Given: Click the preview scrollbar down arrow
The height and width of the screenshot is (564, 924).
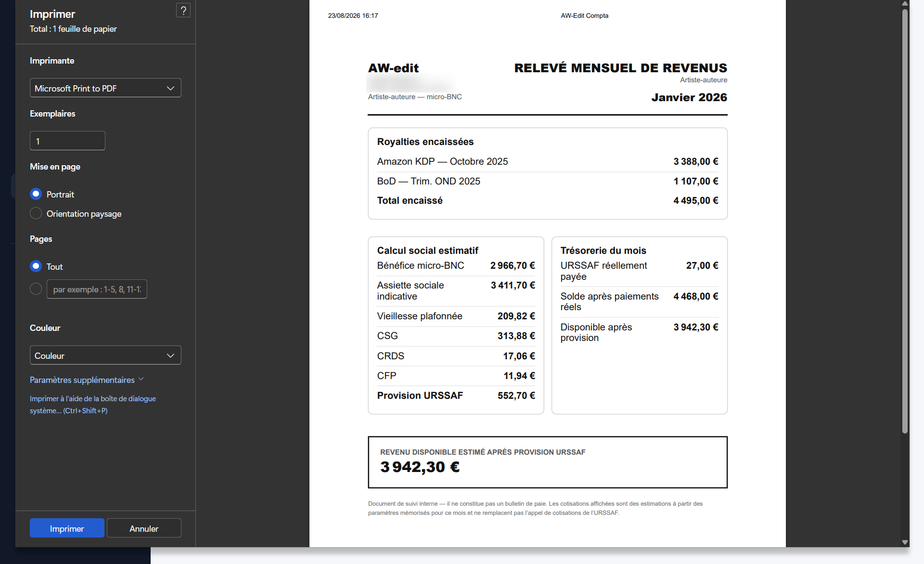Looking at the screenshot, I should point(905,542).
